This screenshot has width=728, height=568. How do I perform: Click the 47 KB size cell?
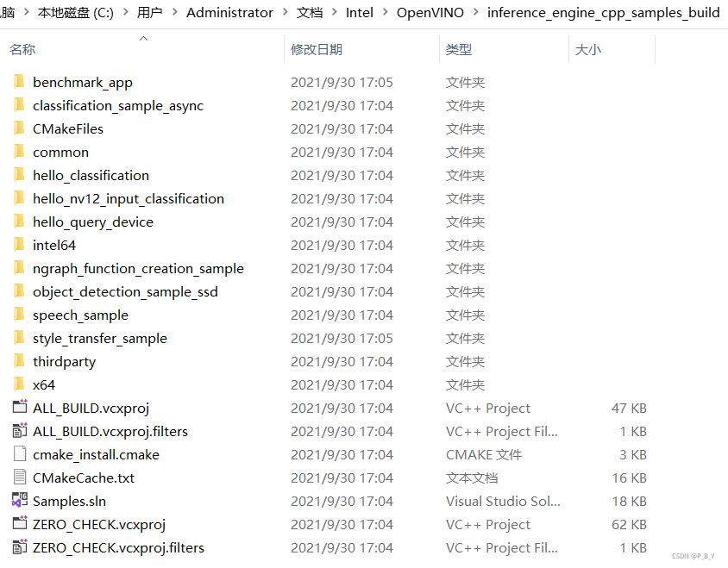[629, 408]
